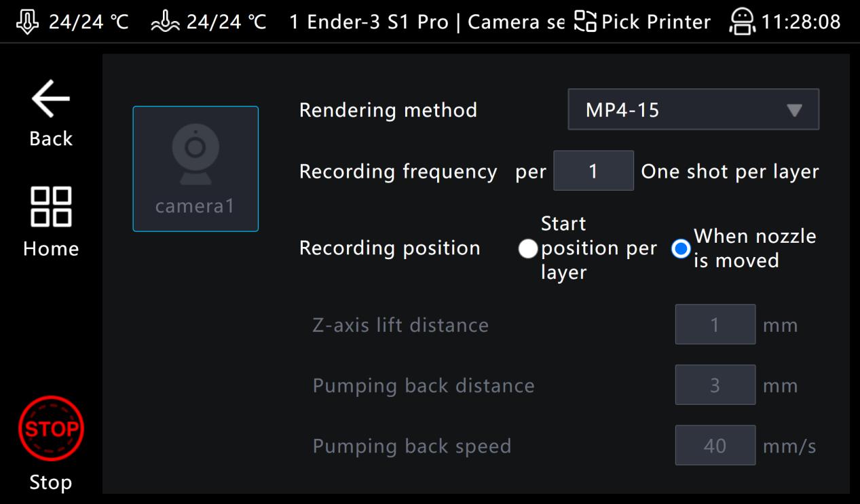The height and width of the screenshot is (504, 860).
Task: Click the Pumping back distance field
Action: coord(715,385)
